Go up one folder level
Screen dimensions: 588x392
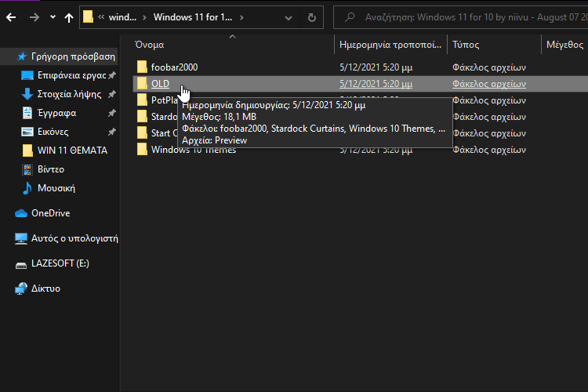click(x=69, y=17)
